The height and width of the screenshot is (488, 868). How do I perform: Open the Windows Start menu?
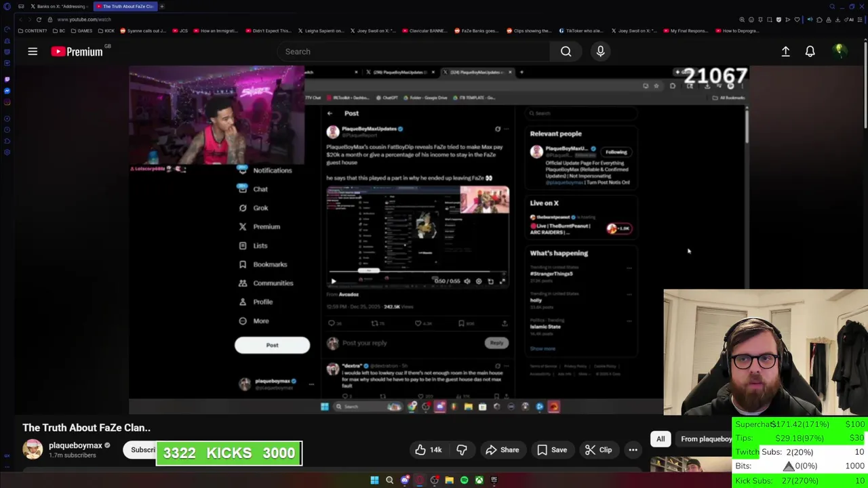[374, 481]
